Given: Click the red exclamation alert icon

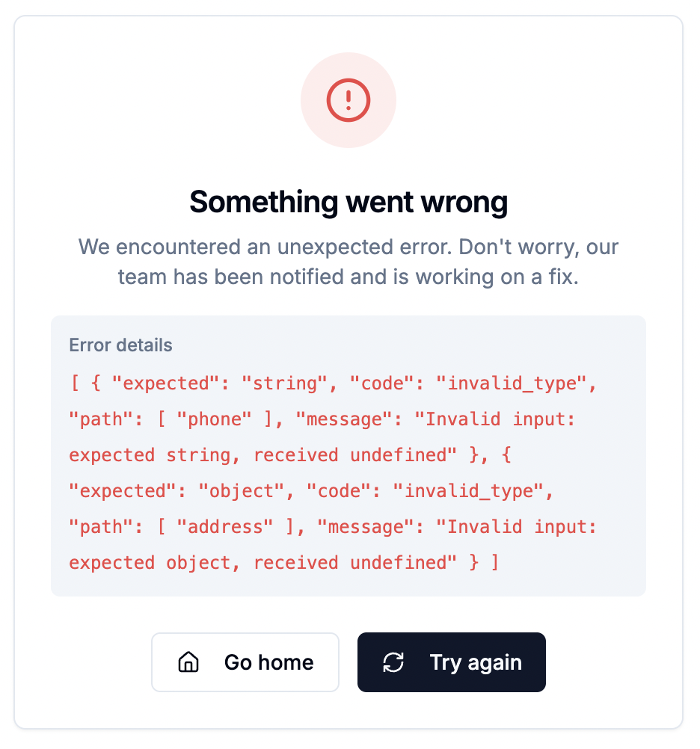Looking at the screenshot, I should click(348, 100).
